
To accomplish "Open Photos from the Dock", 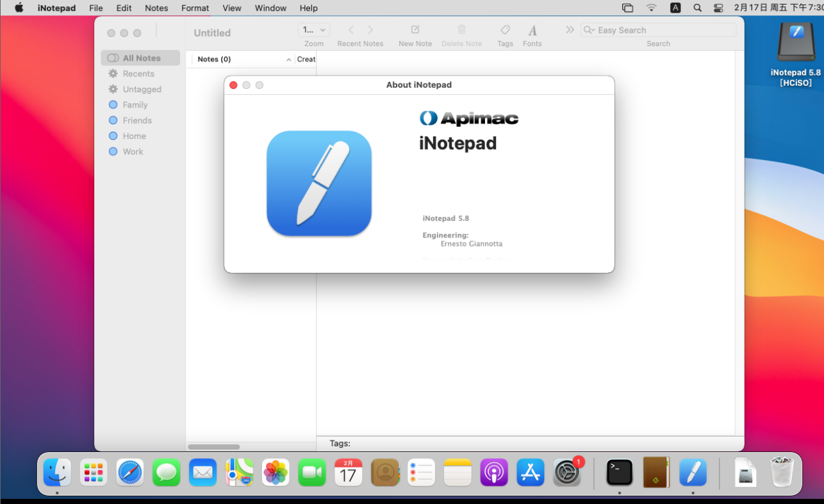I will (x=276, y=473).
